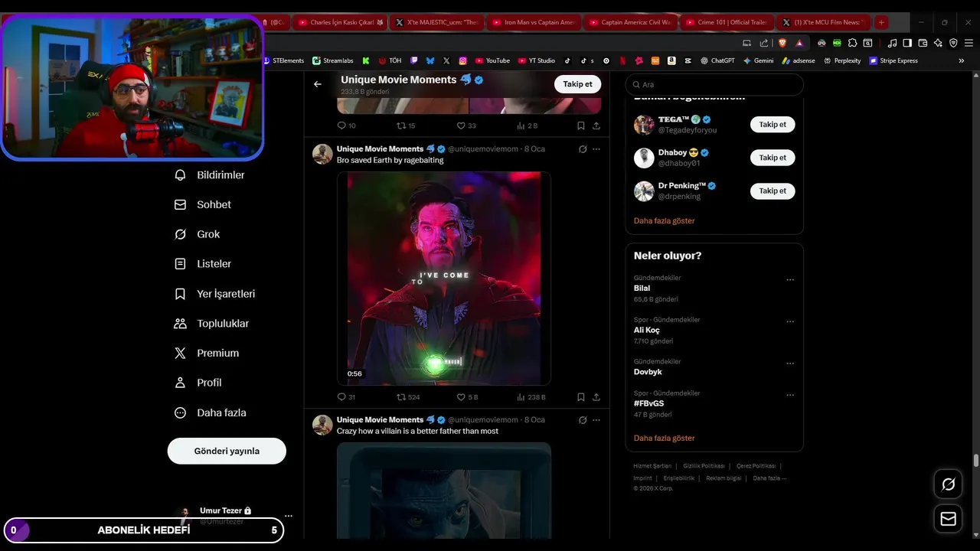Open the YT Studio bookmark
Screen dimensions: 980x551
point(537,60)
